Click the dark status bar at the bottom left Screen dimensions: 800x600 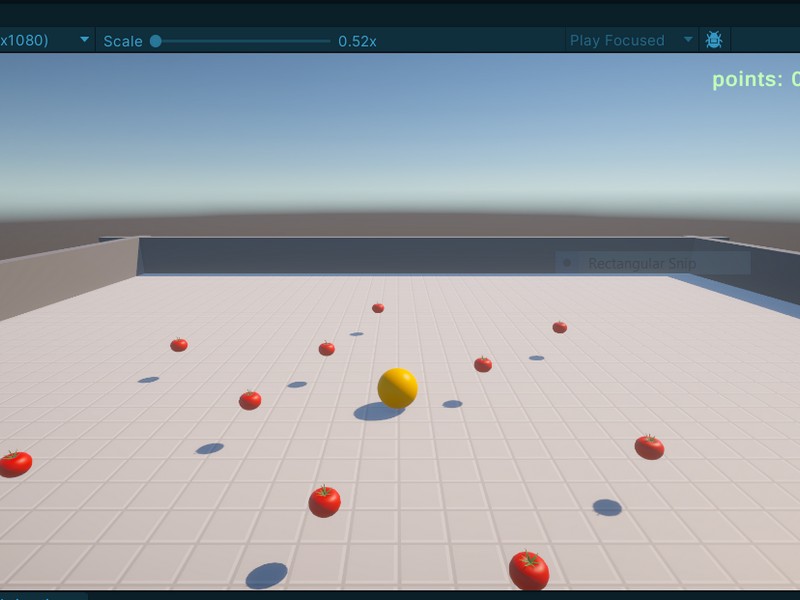(45, 594)
